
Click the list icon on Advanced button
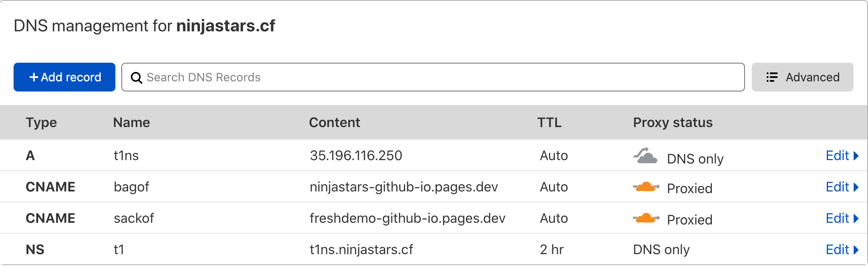(x=772, y=77)
